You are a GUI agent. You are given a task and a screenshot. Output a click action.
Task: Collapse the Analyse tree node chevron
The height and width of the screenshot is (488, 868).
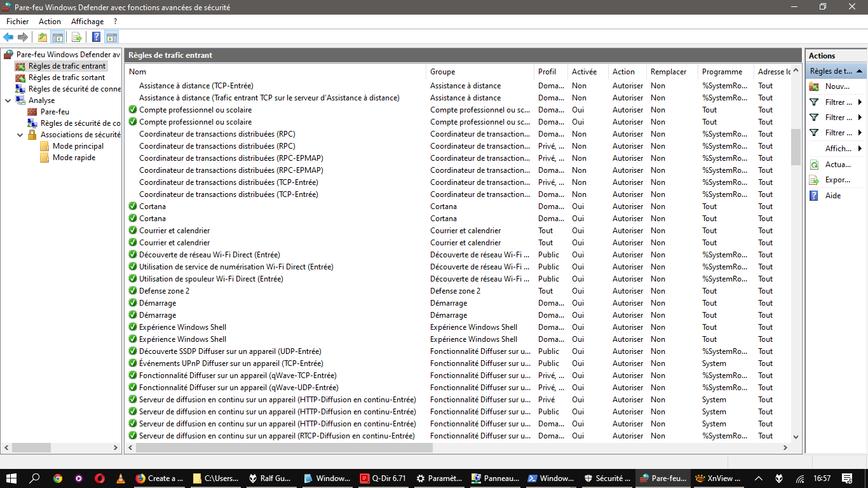(8, 100)
